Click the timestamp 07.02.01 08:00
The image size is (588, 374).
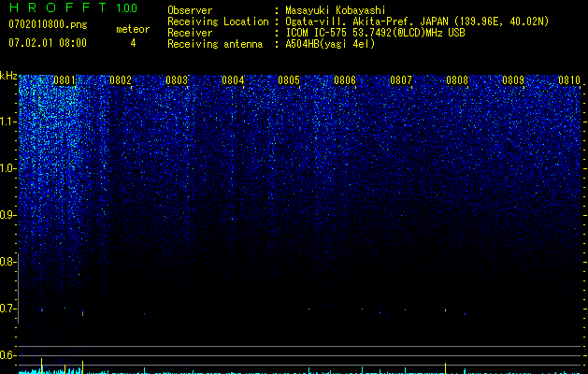pos(48,43)
